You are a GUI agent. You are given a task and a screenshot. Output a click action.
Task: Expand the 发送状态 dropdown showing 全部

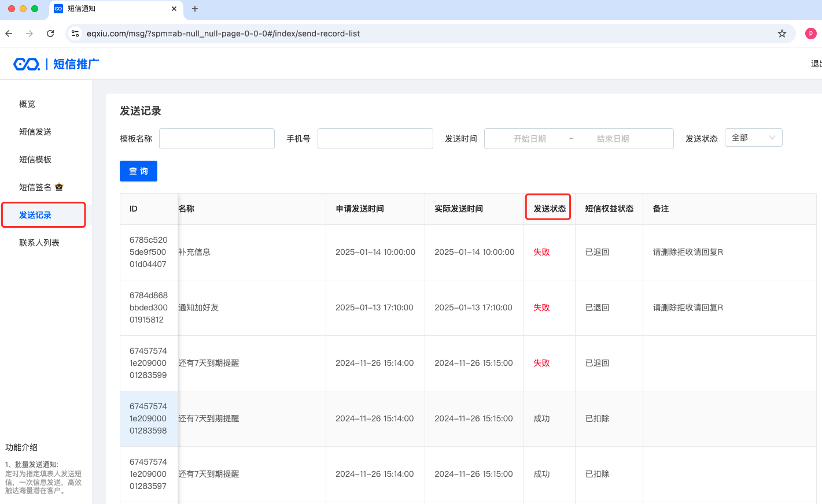coord(753,138)
